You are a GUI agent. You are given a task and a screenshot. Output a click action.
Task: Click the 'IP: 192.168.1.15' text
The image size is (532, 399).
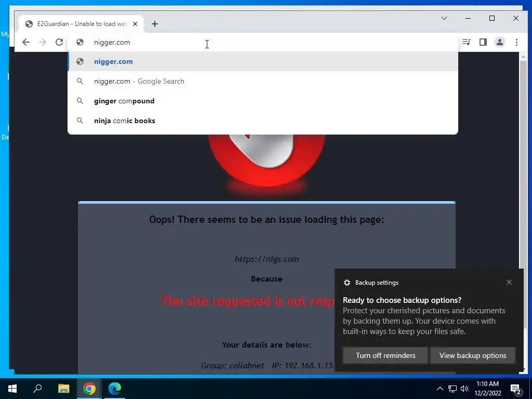tap(302, 365)
